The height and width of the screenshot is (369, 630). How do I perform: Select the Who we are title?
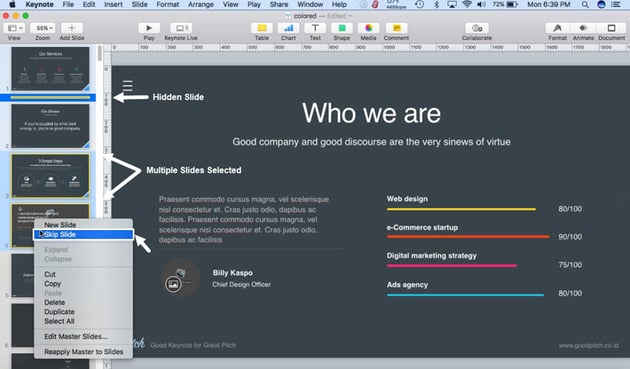pyautogui.click(x=371, y=113)
